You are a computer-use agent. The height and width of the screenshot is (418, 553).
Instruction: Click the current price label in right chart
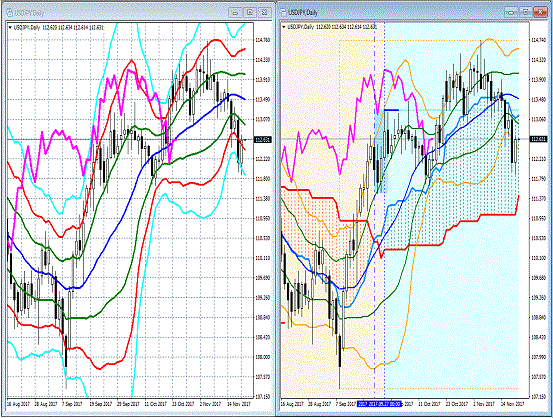[x=538, y=139]
